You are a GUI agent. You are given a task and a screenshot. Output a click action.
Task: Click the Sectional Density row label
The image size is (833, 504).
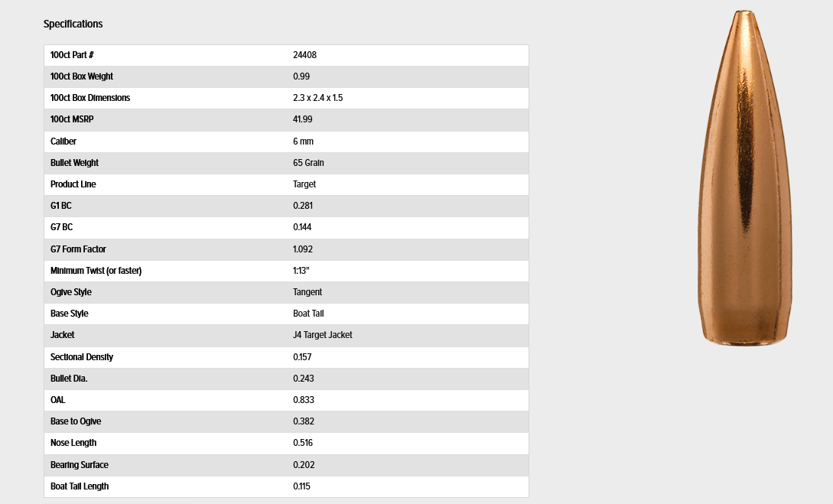[x=81, y=357]
